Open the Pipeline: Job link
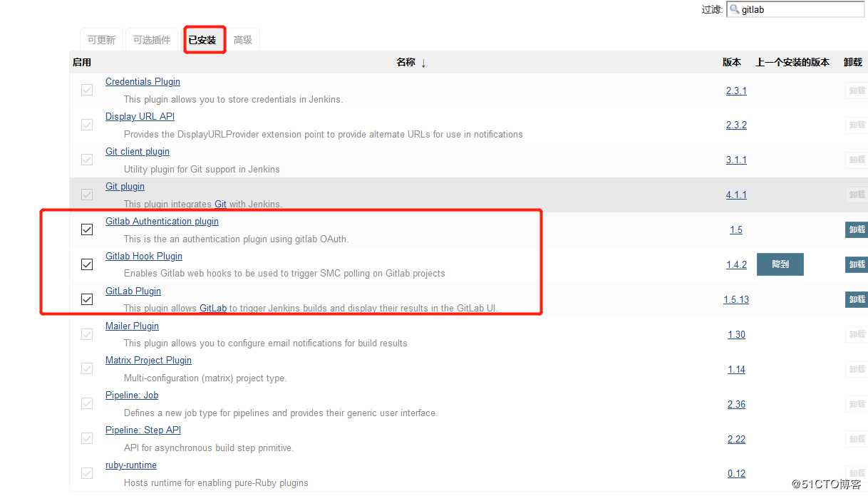868x496 pixels. pyautogui.click(x=132, y=395)
